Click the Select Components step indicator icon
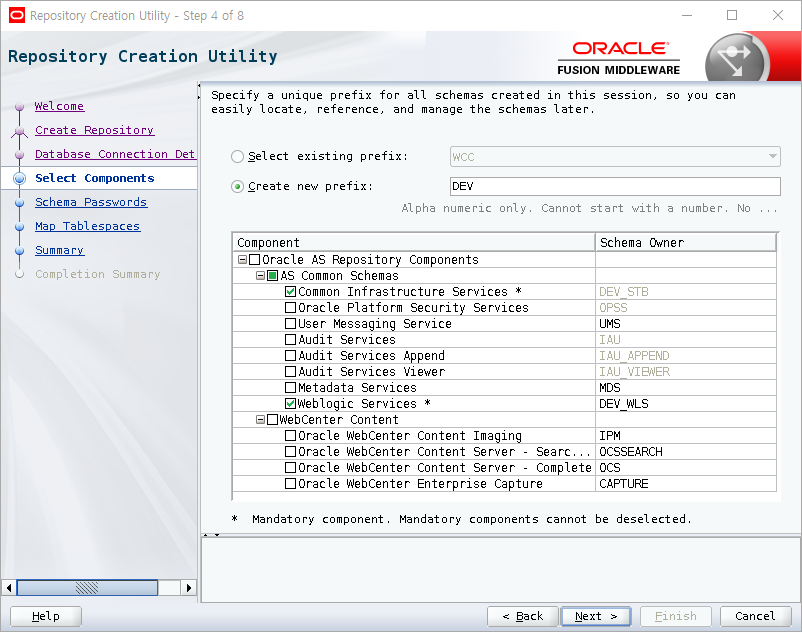The width and height of the screenshot is (802, 632). (x=19, y=178)
